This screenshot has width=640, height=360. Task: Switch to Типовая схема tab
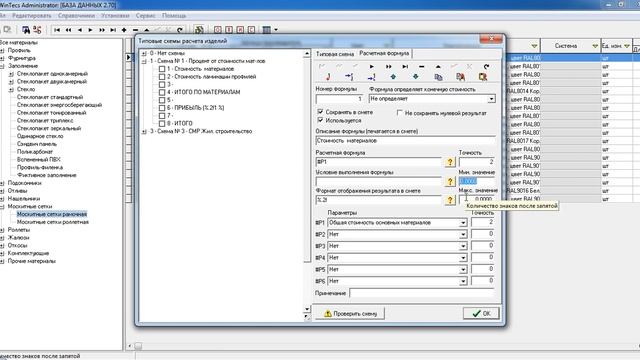tap(335, 54)
